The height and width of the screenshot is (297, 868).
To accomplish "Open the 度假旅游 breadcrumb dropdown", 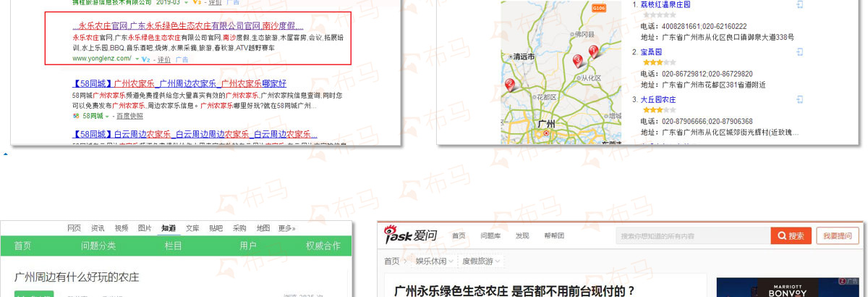I will point(481,261).
